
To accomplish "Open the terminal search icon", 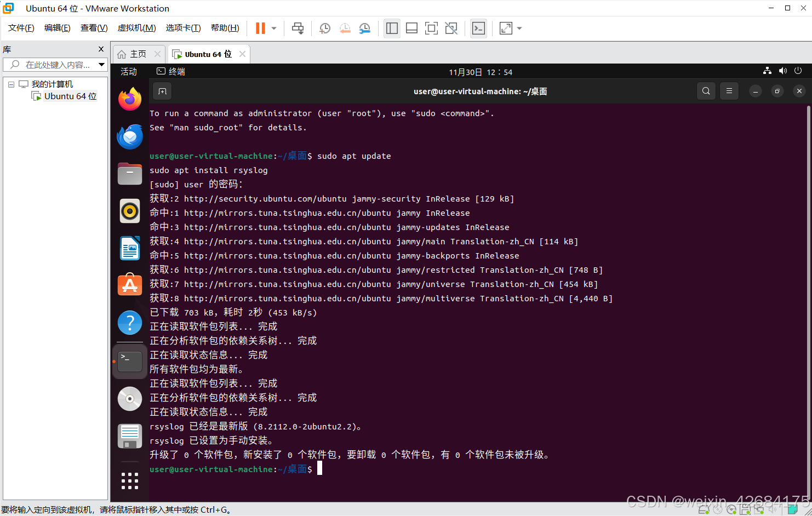I will click(x=706, y=91).
